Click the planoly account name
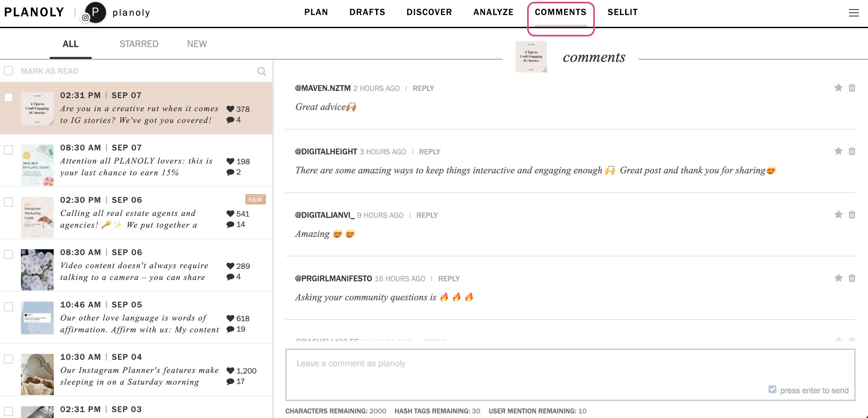 (x=131, y=12)
